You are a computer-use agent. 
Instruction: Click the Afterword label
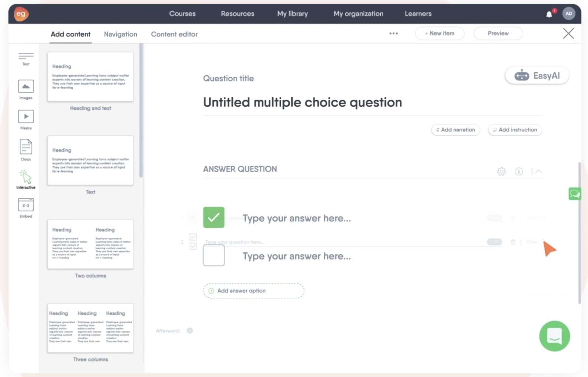[x=168, y=331]
